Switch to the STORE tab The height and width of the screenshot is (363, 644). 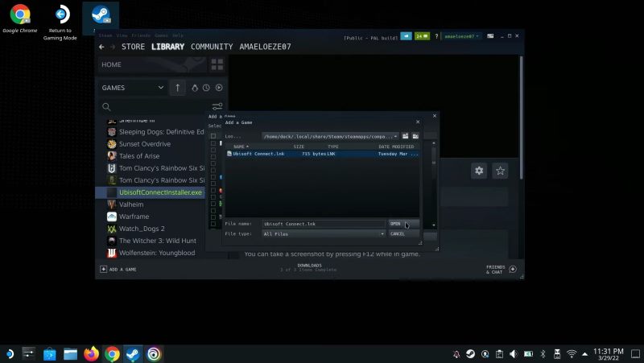(x=133, y=47)
